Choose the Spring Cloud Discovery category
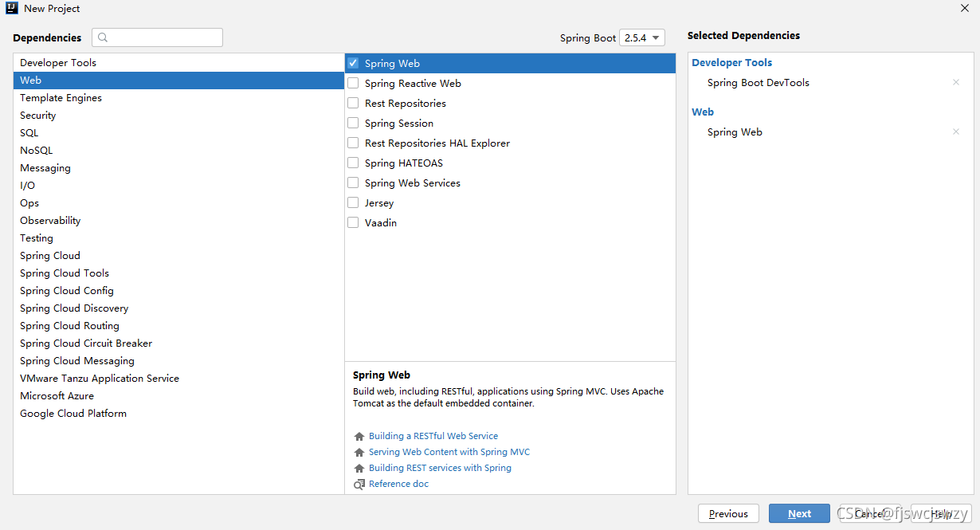 click(178, 308)
